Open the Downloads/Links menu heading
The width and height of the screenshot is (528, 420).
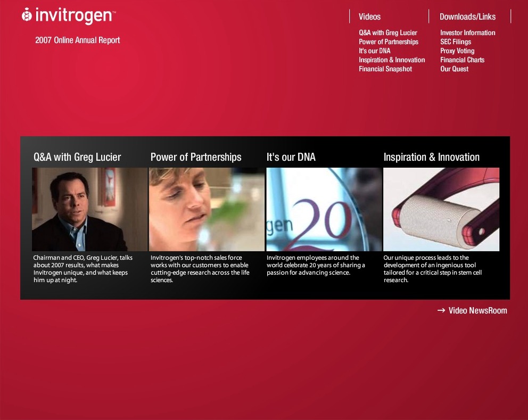click(x=467, y=17)
